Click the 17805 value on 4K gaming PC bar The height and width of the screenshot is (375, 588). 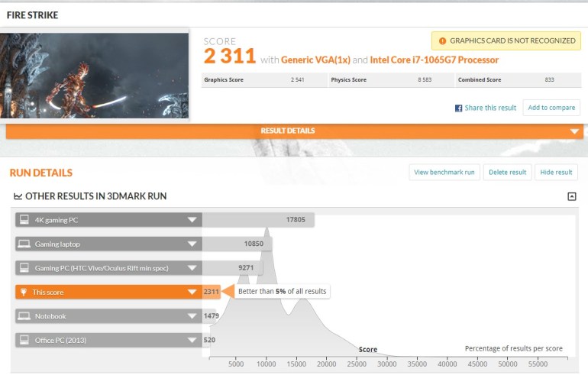click(x=296, y=220)
